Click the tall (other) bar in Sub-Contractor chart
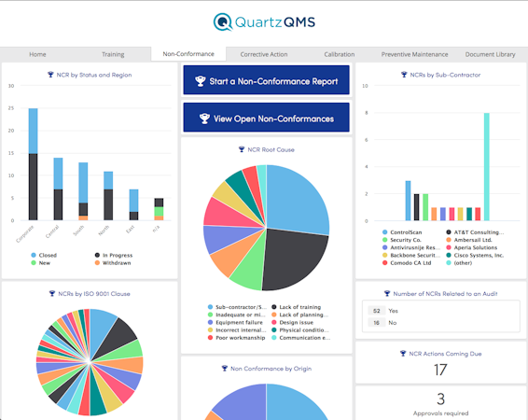This screenshot has width=528, height=420. coord(487,167)
